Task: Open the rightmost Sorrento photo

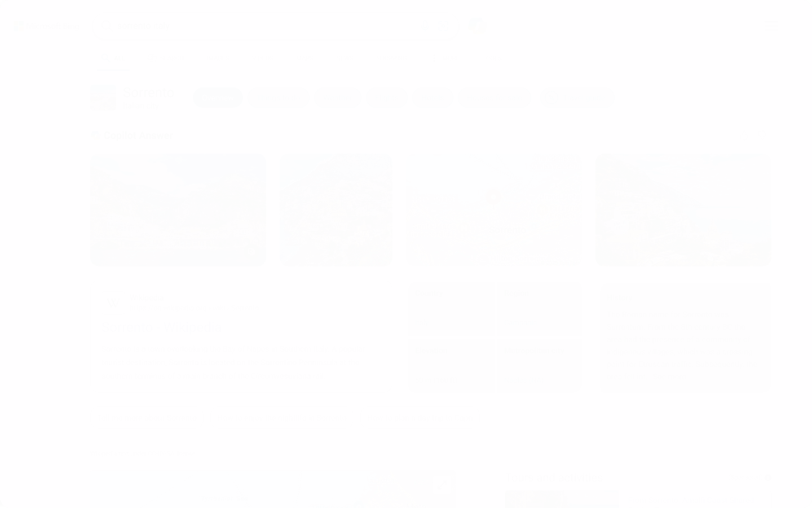Action: (683, 209)
